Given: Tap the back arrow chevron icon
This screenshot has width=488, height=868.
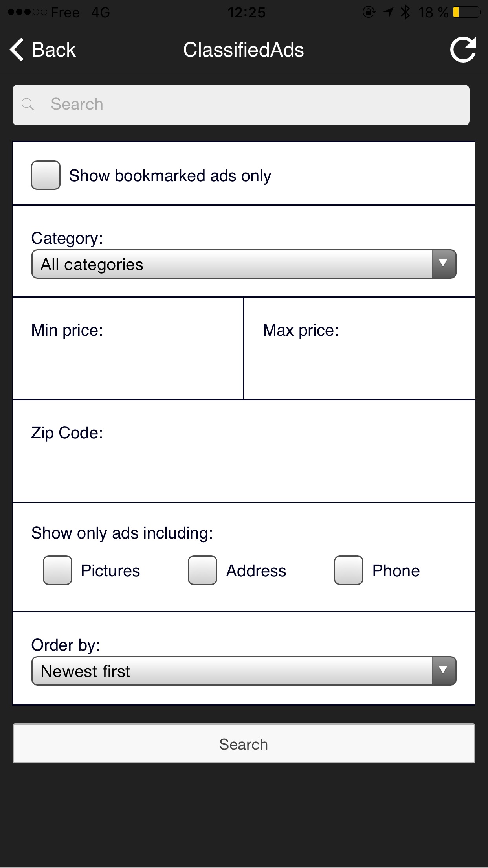Looking at the screenshot, I should pos(17,50).
